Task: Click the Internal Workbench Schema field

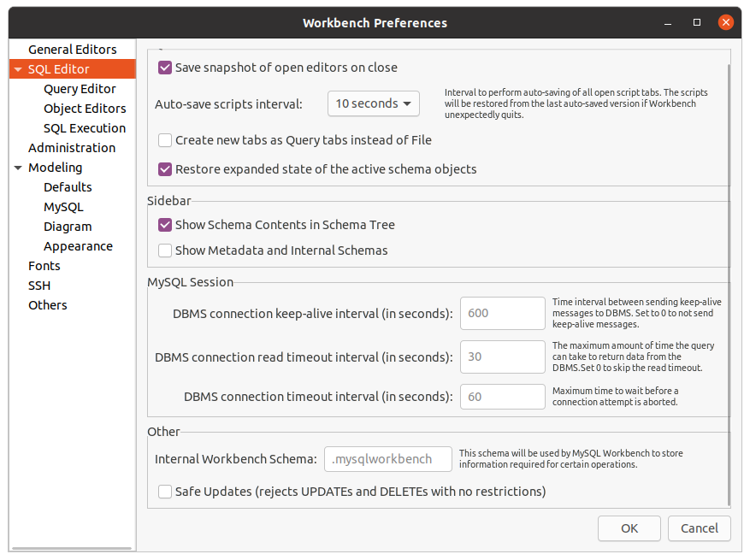Action: 388,459
